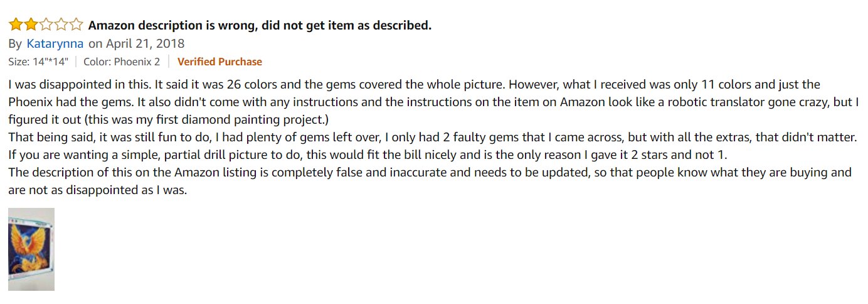The width and height of the screenshot is (868, 304).
Task: Click the Color: Phoenix 2 attribute
Action: (x=122, y=62)
